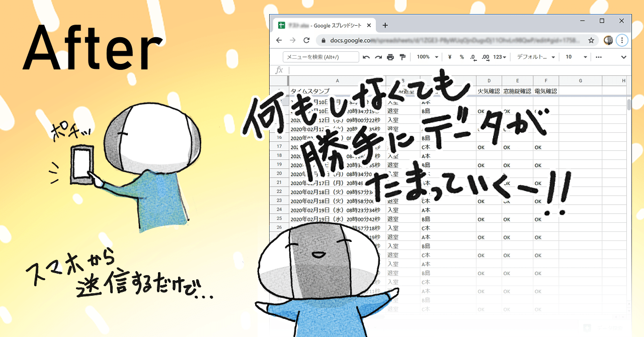Click OK in row 19 column D
The width and height of the screenshot is (644, 337).
489,165
